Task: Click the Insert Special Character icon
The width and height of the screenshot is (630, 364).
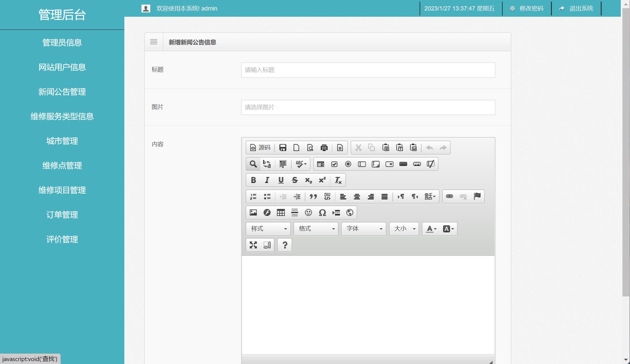Action: (x=322, y=212)
